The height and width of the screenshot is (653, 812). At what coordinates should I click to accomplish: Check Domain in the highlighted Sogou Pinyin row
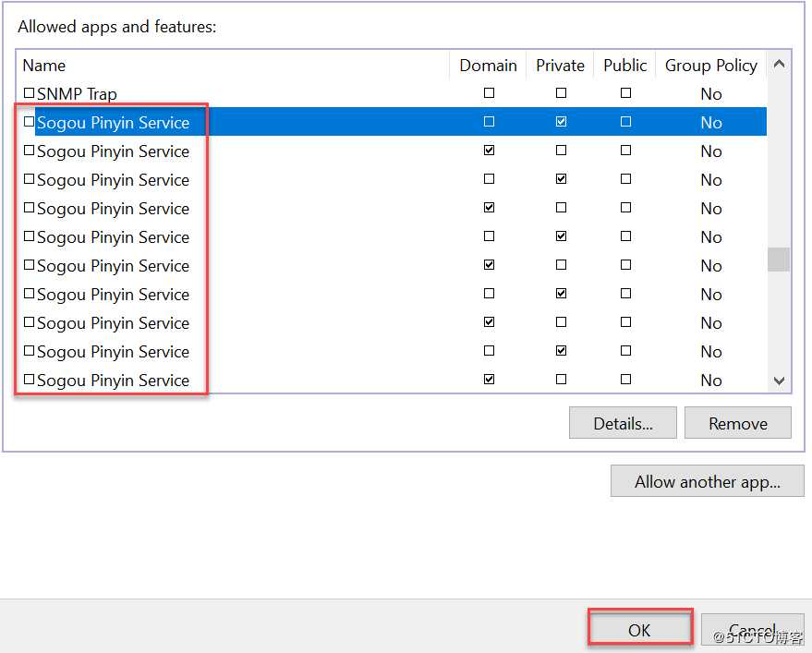[x=489, y=122]
